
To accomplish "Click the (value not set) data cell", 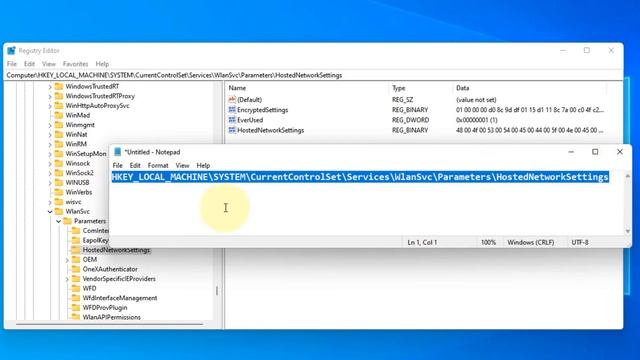I will pyautogui.click(x=476, y=100).
